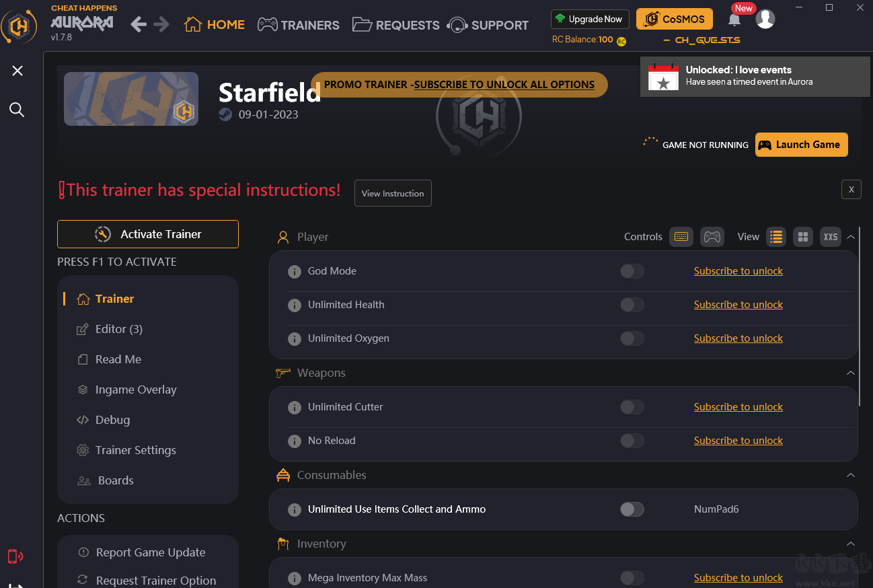873x588 pixels.
Task: Click the Steam platform icon
Action: [225, 114]
